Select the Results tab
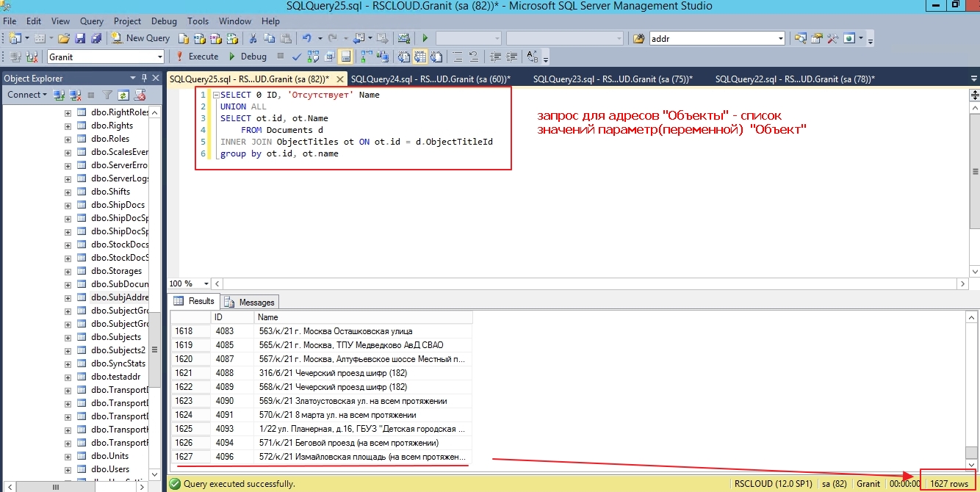980x492 pixels. pos(194,301)
